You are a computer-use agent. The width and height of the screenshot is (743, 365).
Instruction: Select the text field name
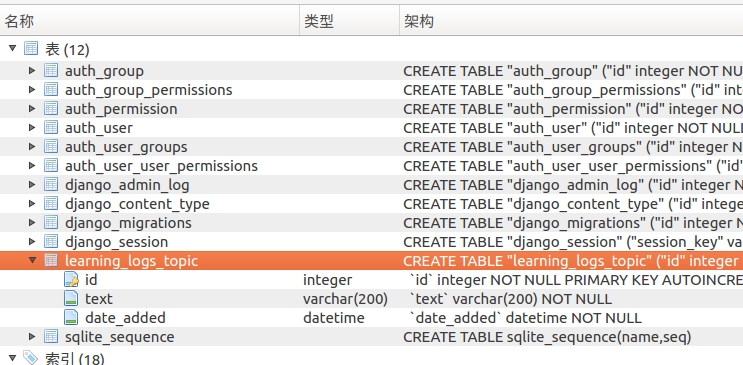click(x=99, y=299)
